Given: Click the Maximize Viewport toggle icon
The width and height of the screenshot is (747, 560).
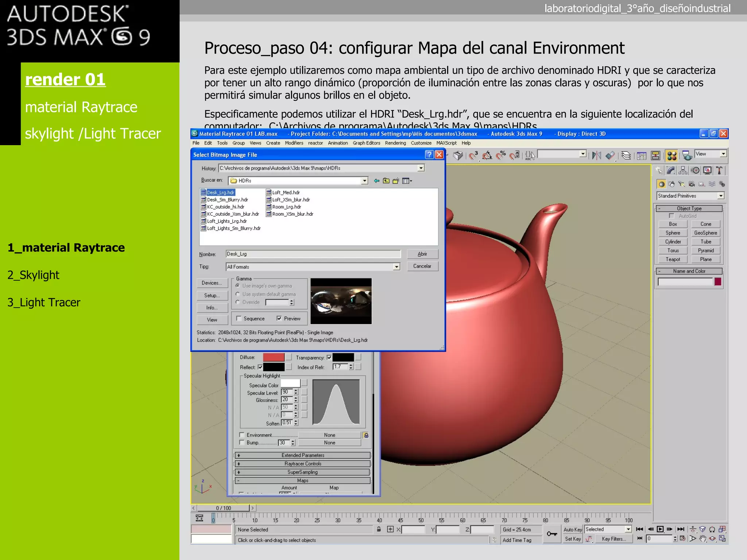Looking at the screenshot, I should coord(722,538).
